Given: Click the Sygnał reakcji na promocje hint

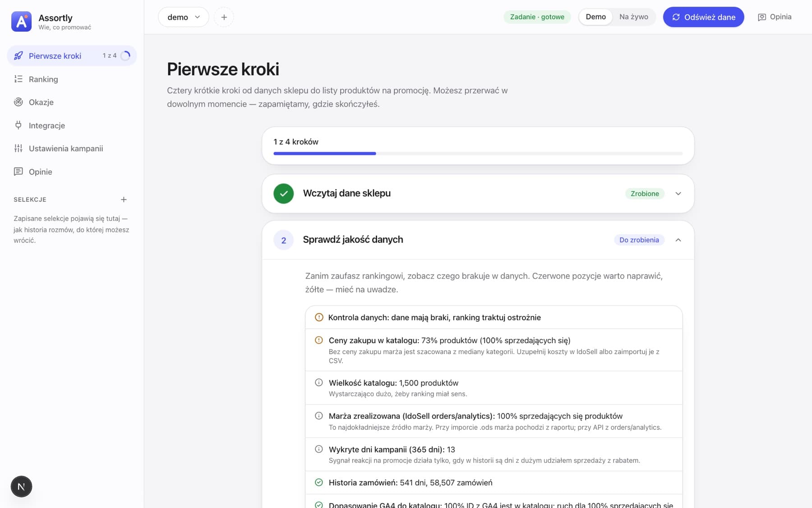Looking at the screenshot, I should [484, 461].
